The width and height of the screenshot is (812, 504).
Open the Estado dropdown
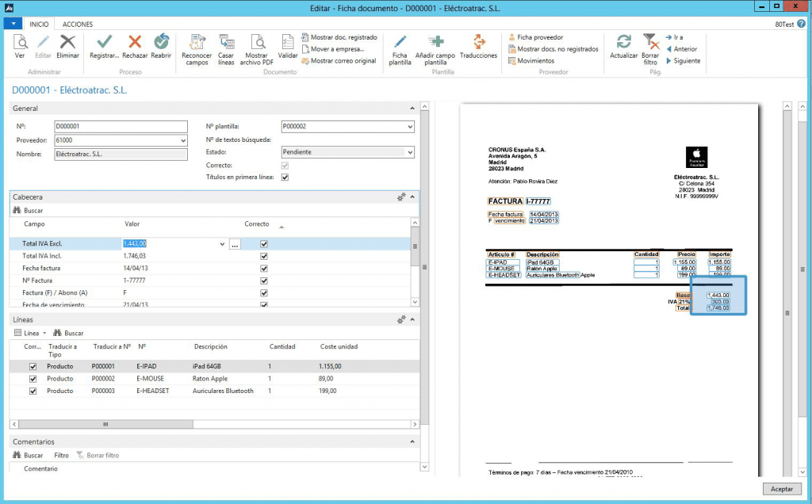point(410,153)
